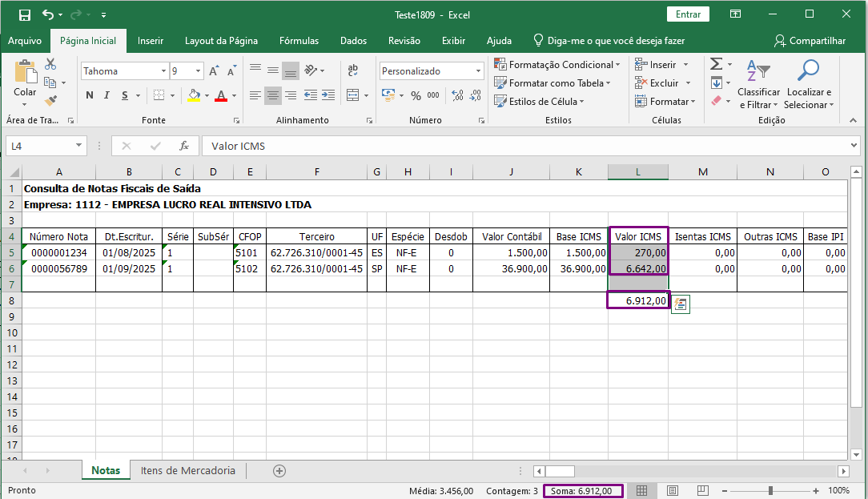The width and height of the screenshot is (868, 499).
Task: Click the insert function fx icon
Action: pos(184,146)
